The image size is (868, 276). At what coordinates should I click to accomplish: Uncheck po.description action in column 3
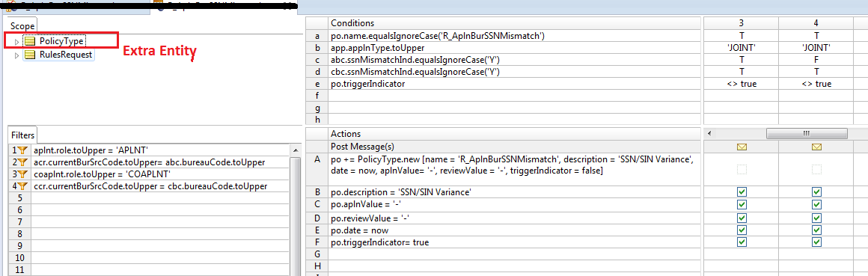(742, 192)
